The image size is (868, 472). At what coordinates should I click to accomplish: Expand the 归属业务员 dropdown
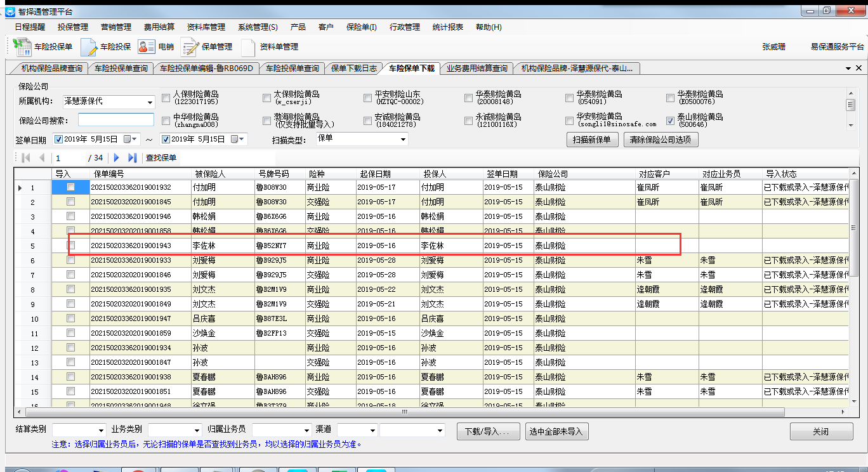[x=307, y=431]
